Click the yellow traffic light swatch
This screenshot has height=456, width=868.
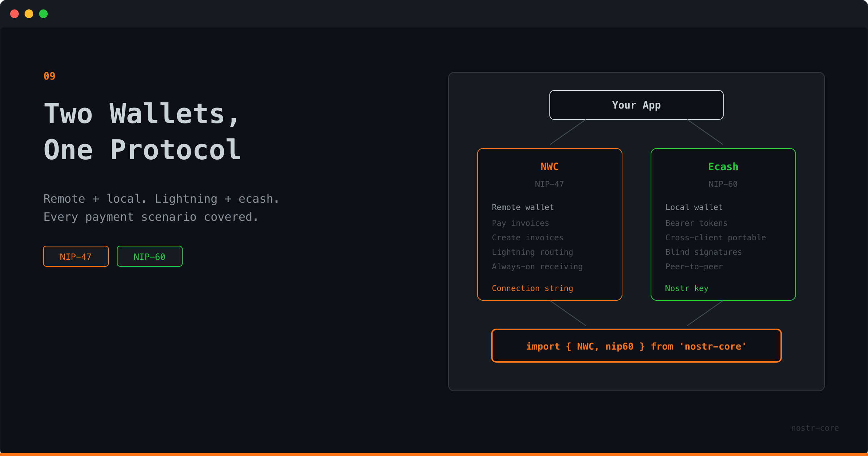29,14
